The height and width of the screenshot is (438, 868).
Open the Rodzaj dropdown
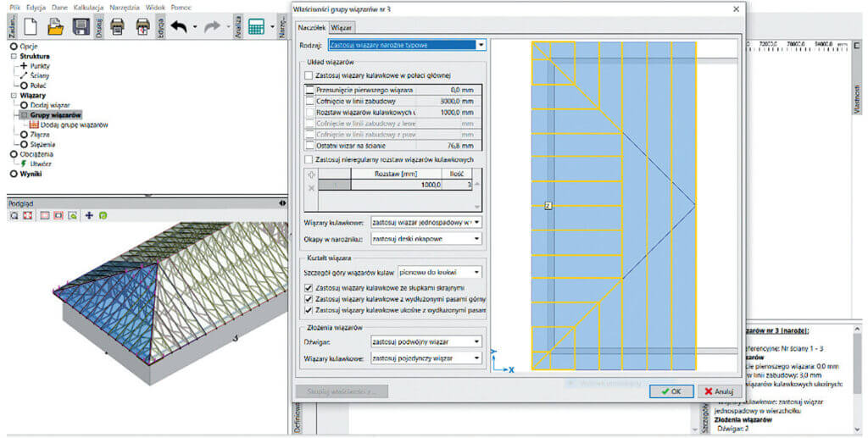408,45
